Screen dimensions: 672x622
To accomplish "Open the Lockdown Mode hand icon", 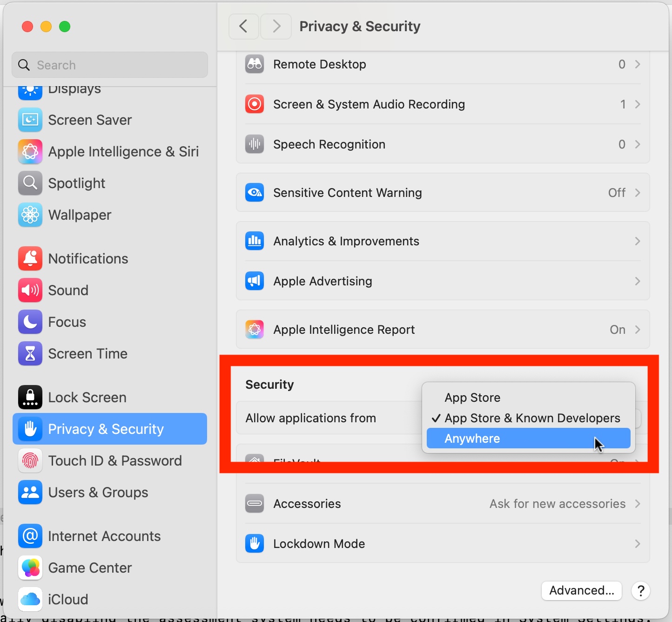I will (255, 544).
